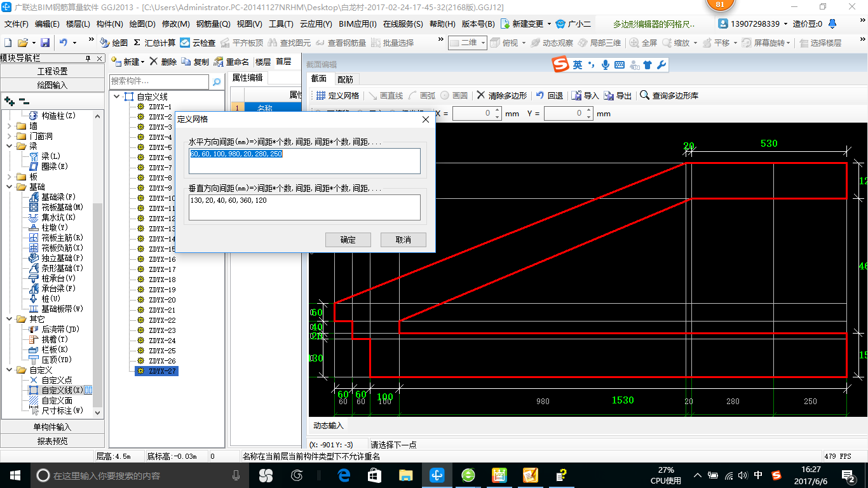Increase Y coordinate with stepper up arrow
868x488 pixels.
[x=589, y=110]
